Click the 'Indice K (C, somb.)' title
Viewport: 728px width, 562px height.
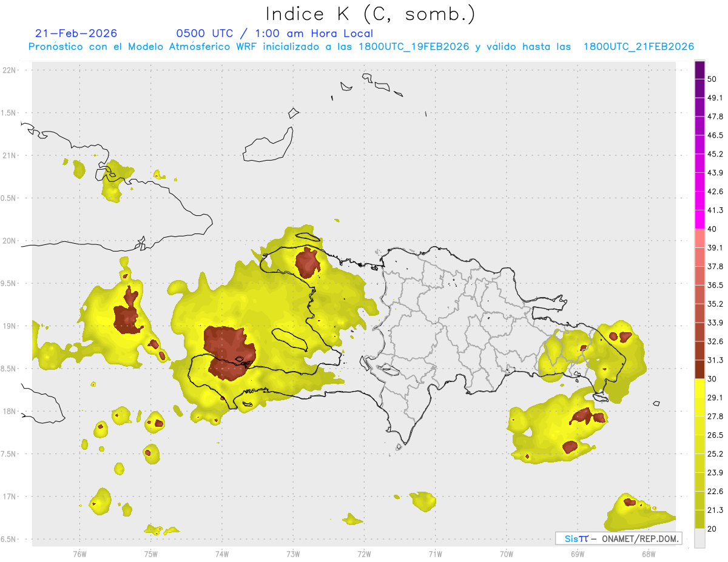click(x=370, y=14)
